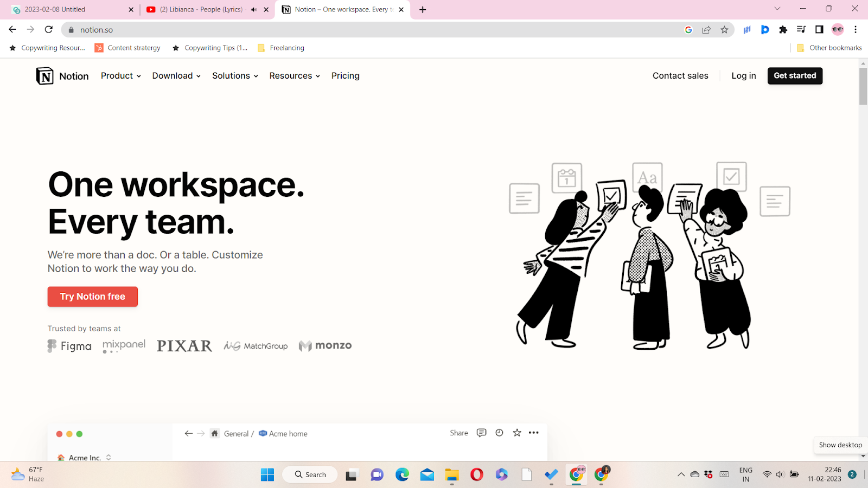
Task: Expand the Product dropdown menu
Action: pyautogui.click(x=120, y=75)
